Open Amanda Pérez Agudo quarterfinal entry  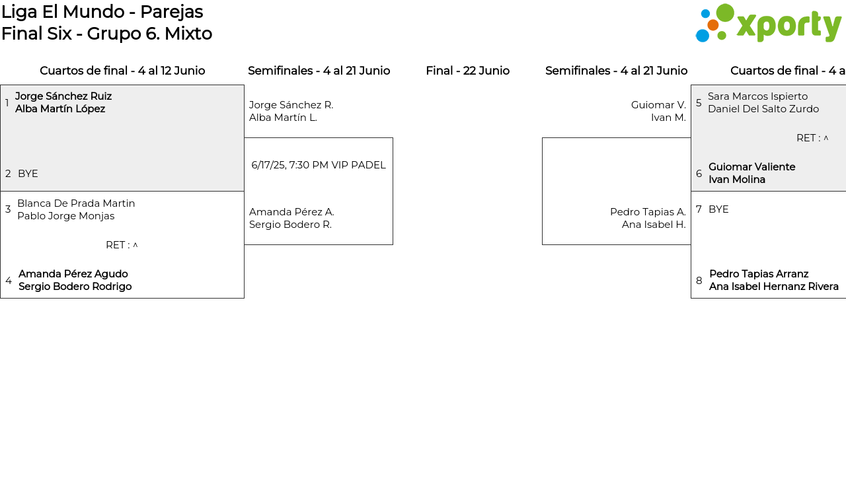pos(75,280)
